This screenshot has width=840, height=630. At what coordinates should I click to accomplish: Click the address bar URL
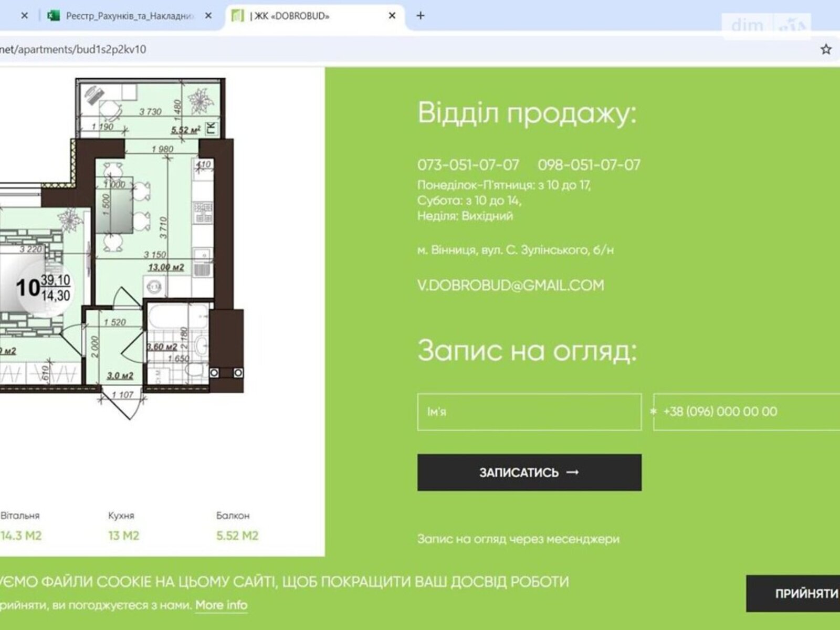click(x=73, y=49)
